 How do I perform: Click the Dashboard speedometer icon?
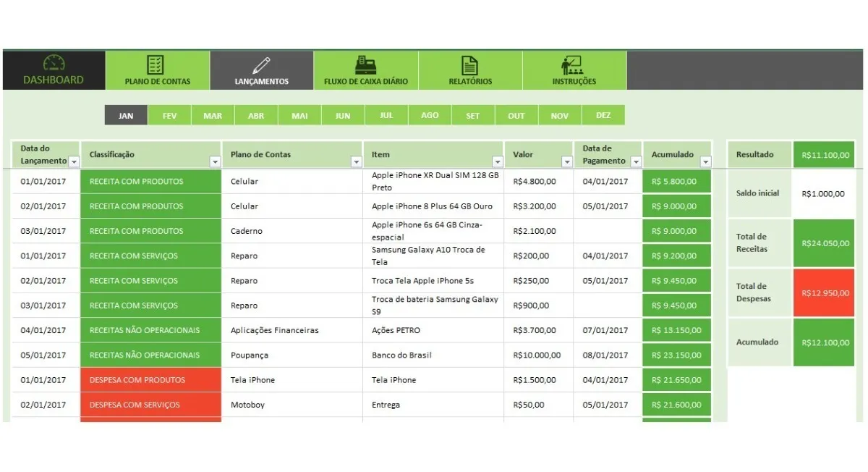[54, 63]
